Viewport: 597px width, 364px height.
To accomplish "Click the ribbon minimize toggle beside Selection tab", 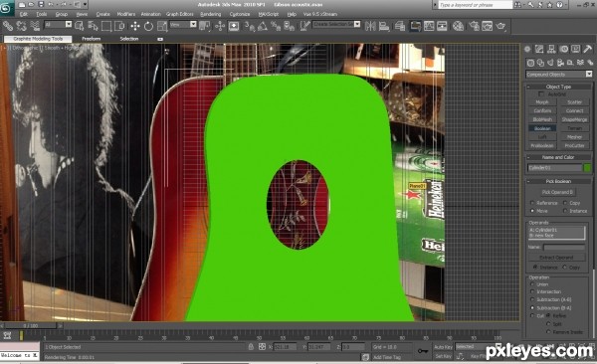I will pyautogui.click(x=160, y=39).
